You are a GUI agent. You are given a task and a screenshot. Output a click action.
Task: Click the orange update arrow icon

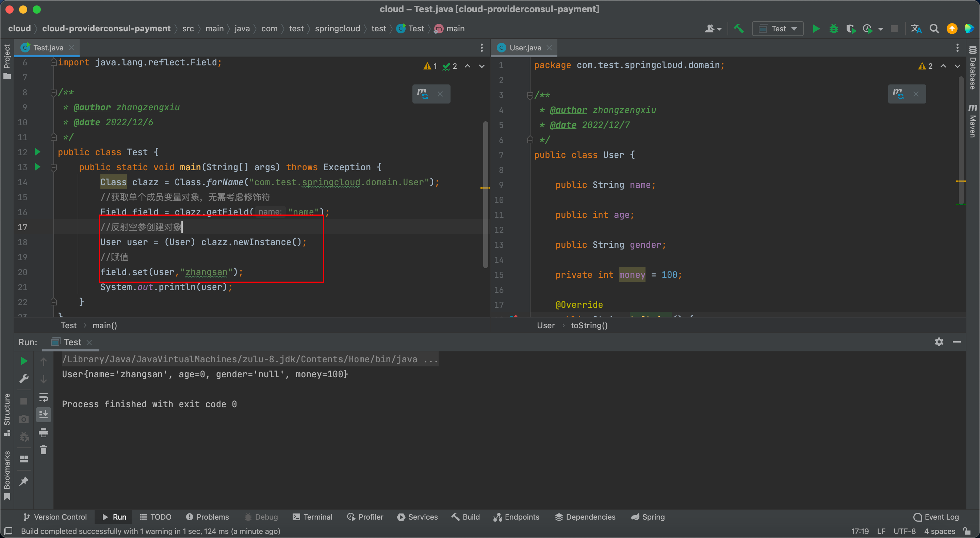pyautogui.click(x=952, y=29)
